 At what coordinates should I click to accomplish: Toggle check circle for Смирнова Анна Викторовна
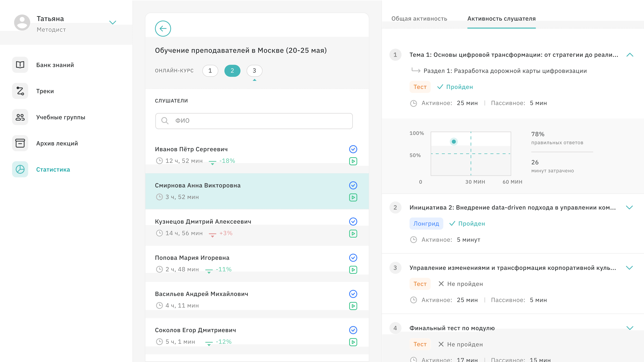pyautogui.click(x=353, y=185)
